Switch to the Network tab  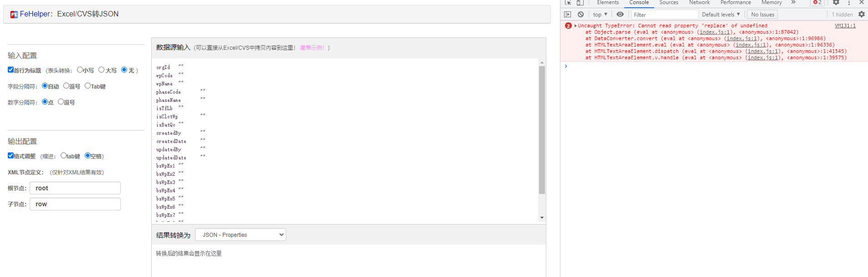[x=699, y=3]
